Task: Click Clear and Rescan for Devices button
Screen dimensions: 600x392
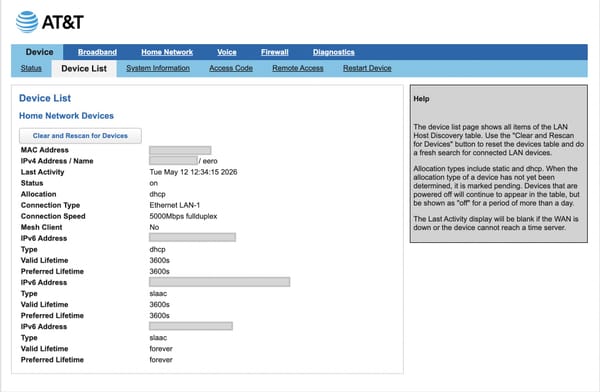Action: (x=80, y=136)
